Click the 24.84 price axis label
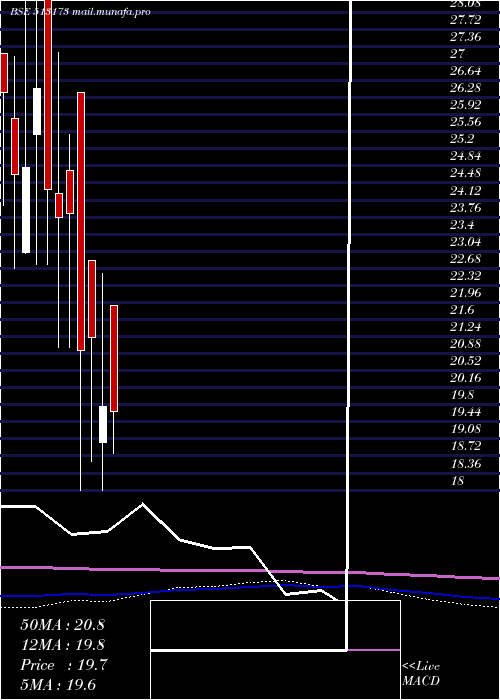Viewport: 500px width, 700px height. pyautogui.click(x=466, y=156)
